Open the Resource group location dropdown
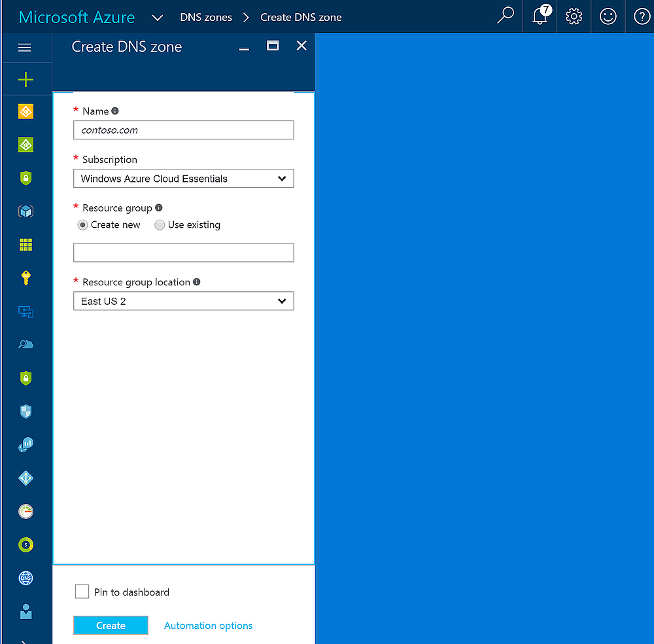 [184, 301]
